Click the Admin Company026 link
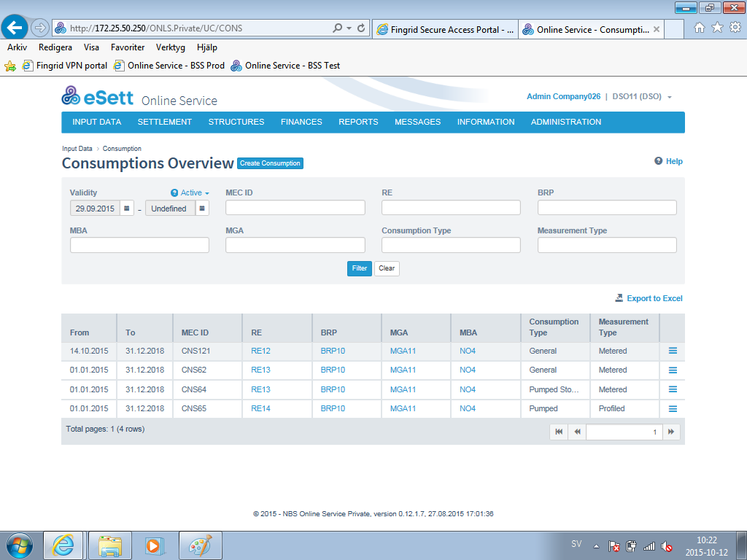747x560 pixels. (x=564, y=97)
